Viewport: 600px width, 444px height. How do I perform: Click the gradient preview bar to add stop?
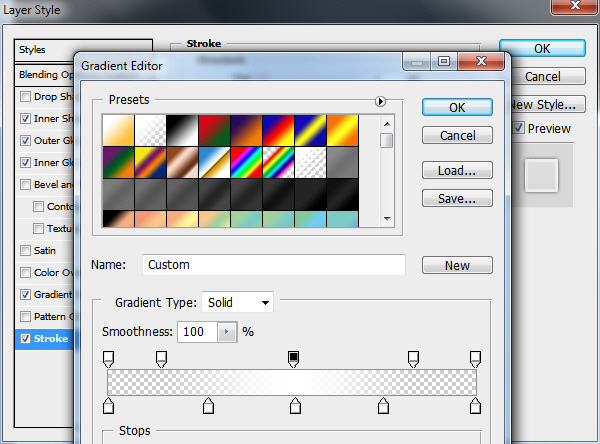click(292, 382)
